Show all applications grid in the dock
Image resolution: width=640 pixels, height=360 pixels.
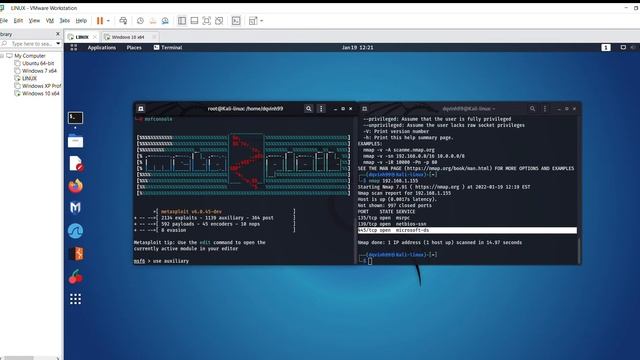[75, 299]
